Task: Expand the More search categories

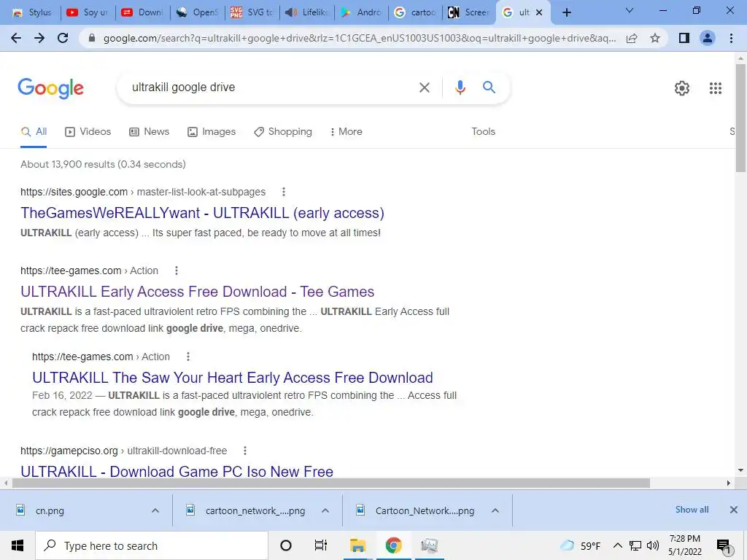Action: (x=347, y=132)
